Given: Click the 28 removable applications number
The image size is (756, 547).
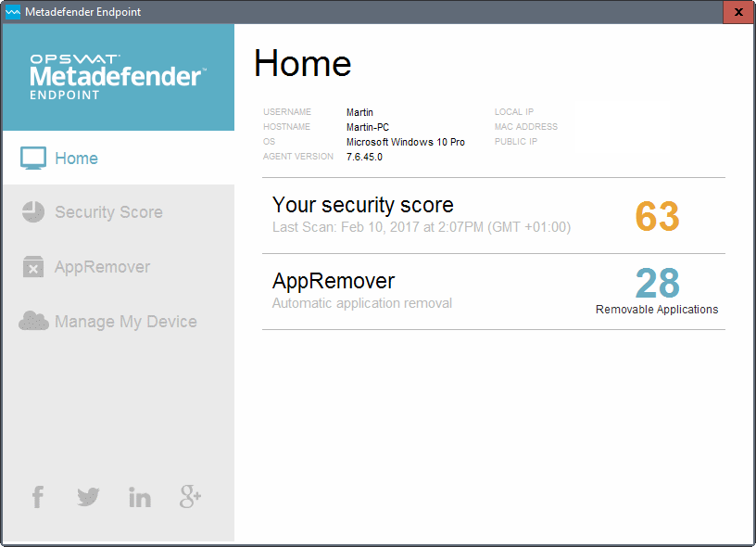Looking at the screenshot, I should tap(657, 283).
